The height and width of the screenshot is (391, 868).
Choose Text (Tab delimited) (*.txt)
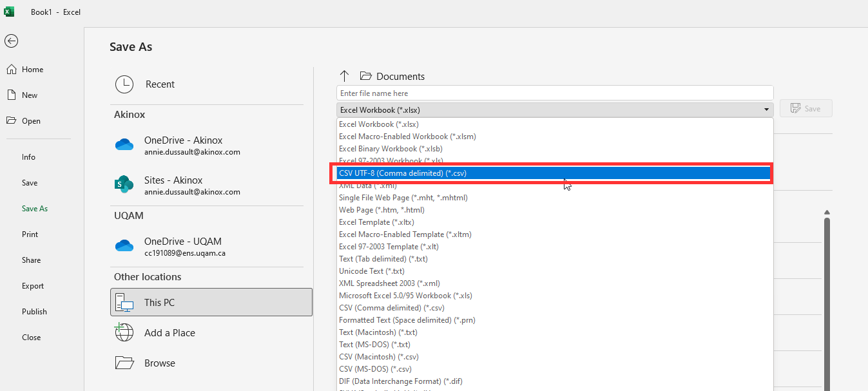[x=555, y=259]
